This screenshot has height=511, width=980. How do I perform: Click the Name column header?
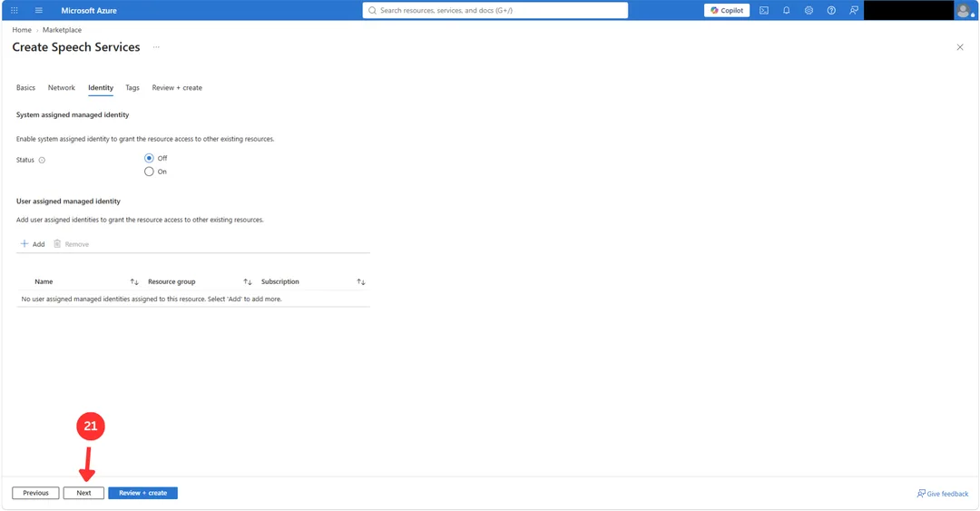point(44,282)
